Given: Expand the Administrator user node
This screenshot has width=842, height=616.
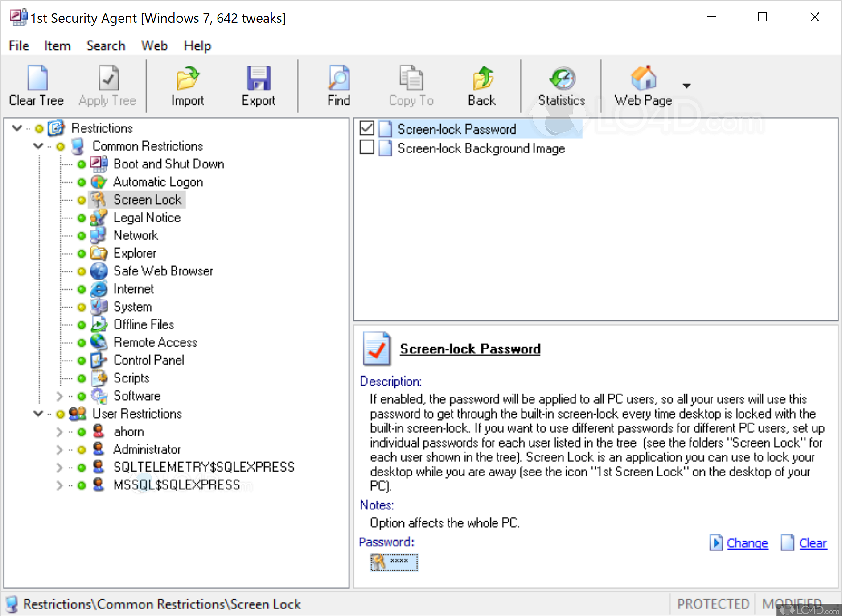Looking at the screenshot, I should pyautogui.click(x=60, y=449).
